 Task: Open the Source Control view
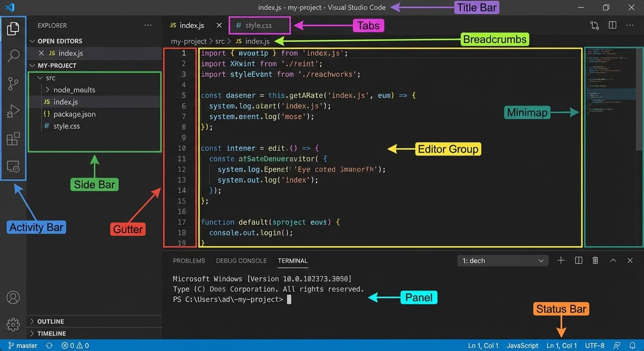[x=13, y=84]
